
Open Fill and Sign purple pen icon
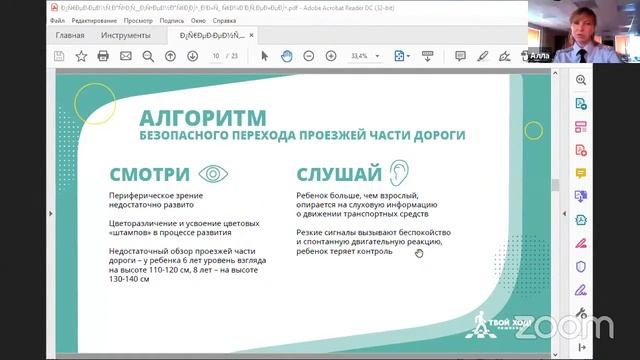click(x=581, y=290)
